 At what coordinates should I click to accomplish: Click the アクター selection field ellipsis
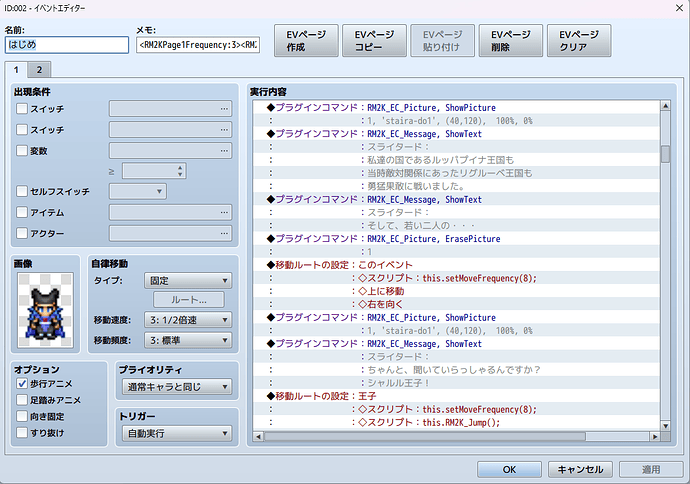tap(224, 233)
